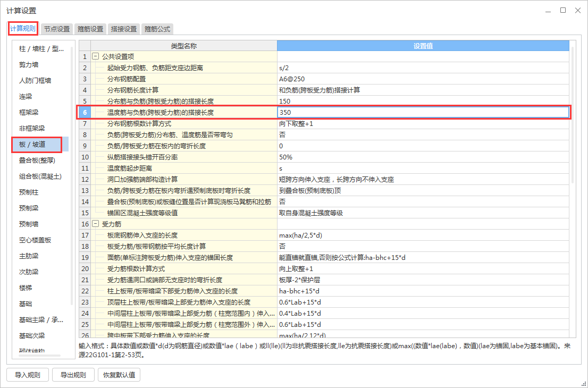Image resolution: width=588 pixels, height=388 pixels.
Task: Click the 导入规则 button
Action: coord(28,375)
